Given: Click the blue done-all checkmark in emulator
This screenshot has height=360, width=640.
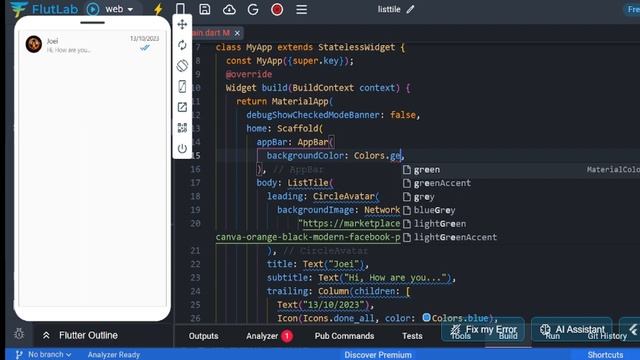Looking at the screenshot, I should 145,48.
